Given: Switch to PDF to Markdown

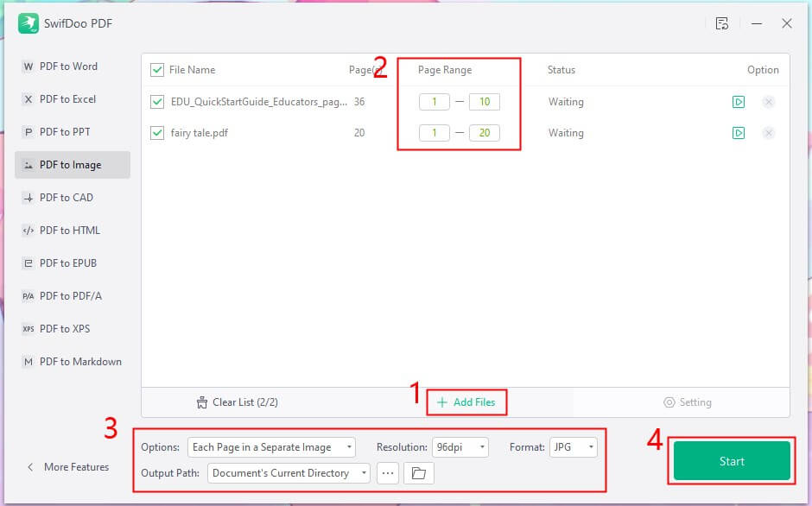Looking at the screenshot, I should pos(73,362).
